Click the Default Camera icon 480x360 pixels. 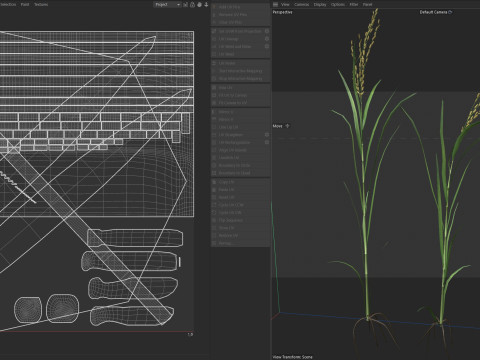pyautogui.click(x=450, y=12)
